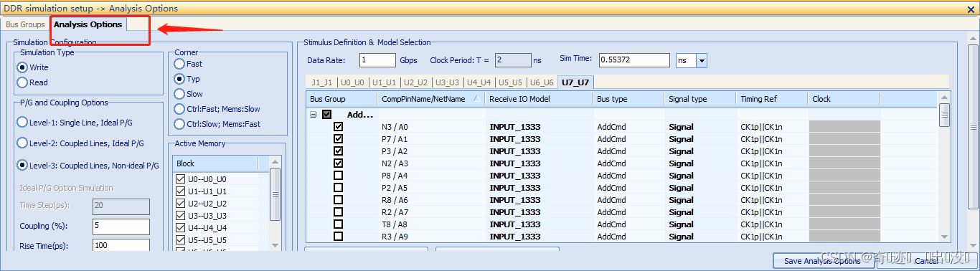The image size is (980, 271).
Task: Click the Coupling (%) input field
Action: [121, 227]
